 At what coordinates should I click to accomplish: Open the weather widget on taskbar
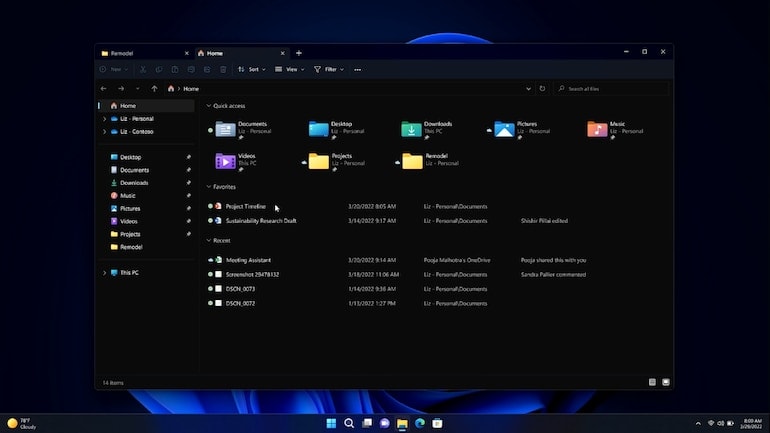pyautogui.click(x=22, y=423)
